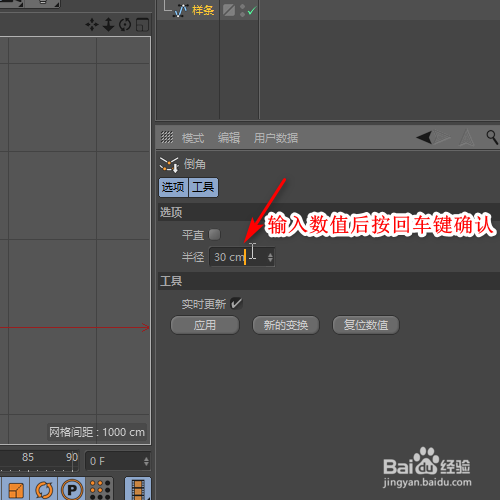
Task: Select the 样条 spline object
Action: coord(202,10)
